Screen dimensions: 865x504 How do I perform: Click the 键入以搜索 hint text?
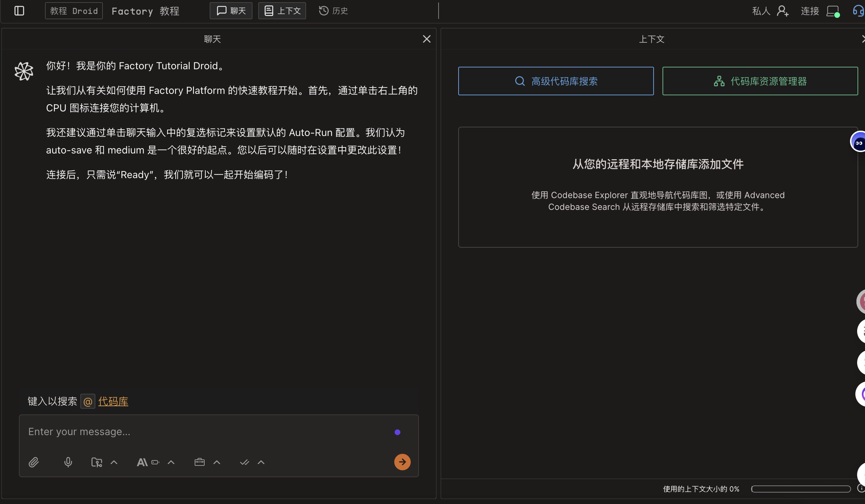click(x=52, y=401)
